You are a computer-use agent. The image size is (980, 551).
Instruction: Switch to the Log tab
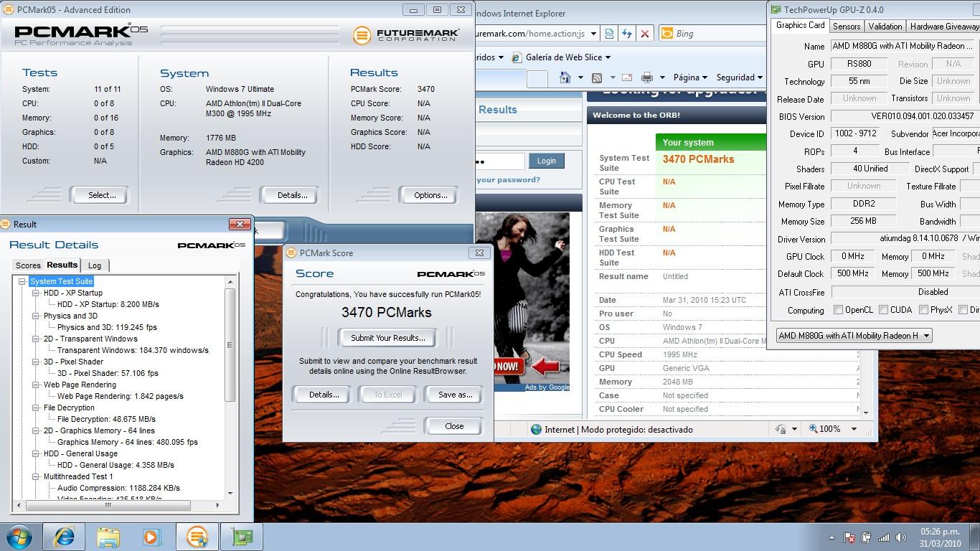click(95, 265)
